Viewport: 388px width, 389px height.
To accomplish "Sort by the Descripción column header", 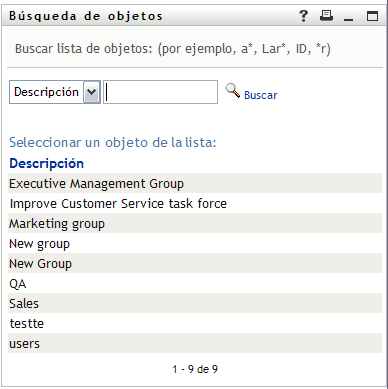I will (46, 163).
